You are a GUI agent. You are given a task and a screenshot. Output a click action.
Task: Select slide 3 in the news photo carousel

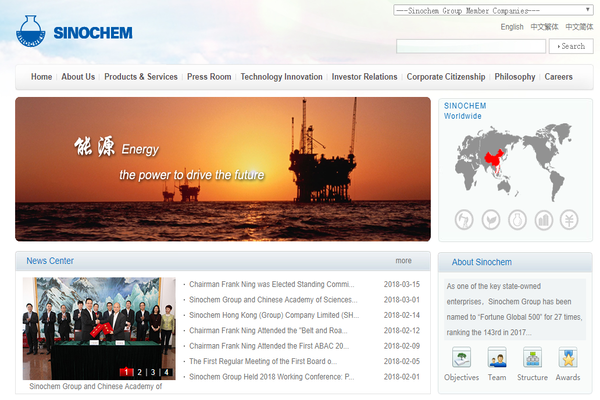[154, 372]
